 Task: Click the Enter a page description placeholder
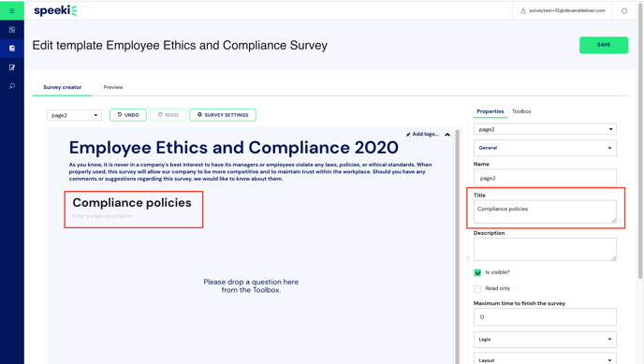pyautogui.click(x=102, y=216)
